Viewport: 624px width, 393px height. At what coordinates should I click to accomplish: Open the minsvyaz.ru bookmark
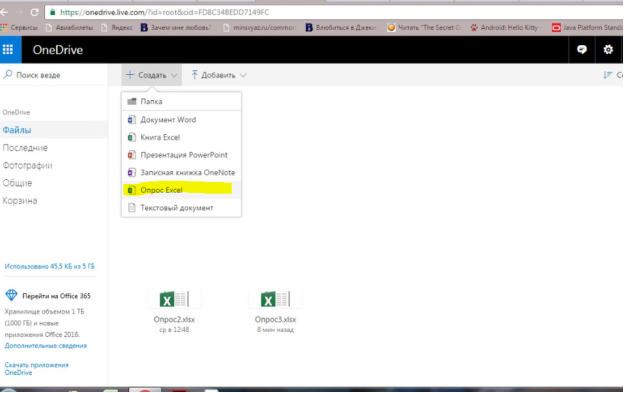tap(259, 27)
